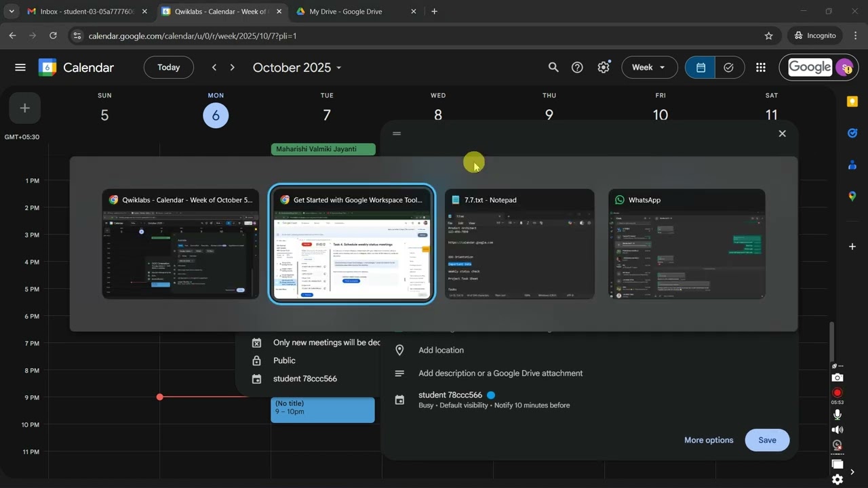Select Get Started with Google Workspace thumbnail
This screenshot has width=868, height=488.
352,244
